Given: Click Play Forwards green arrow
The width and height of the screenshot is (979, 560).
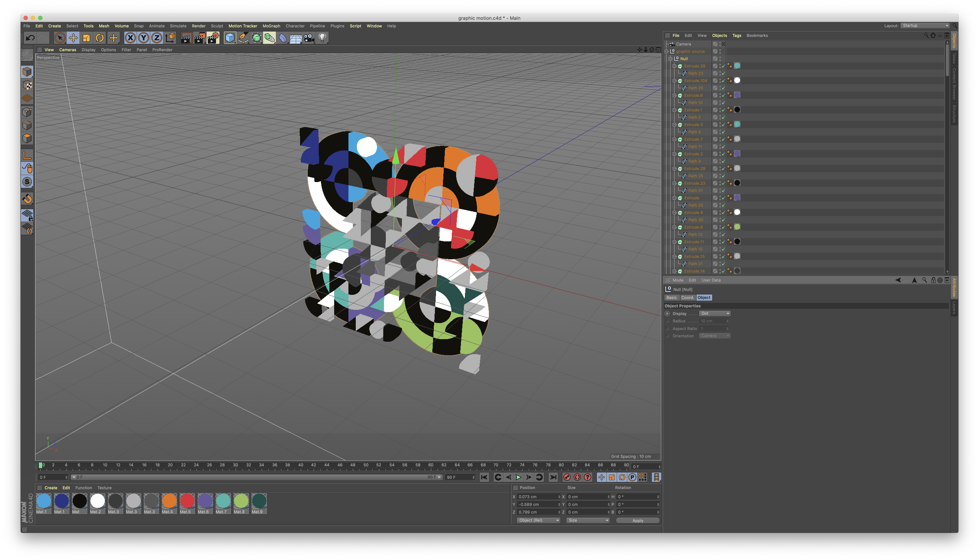Looking at the screenshot, I should 519,477.
